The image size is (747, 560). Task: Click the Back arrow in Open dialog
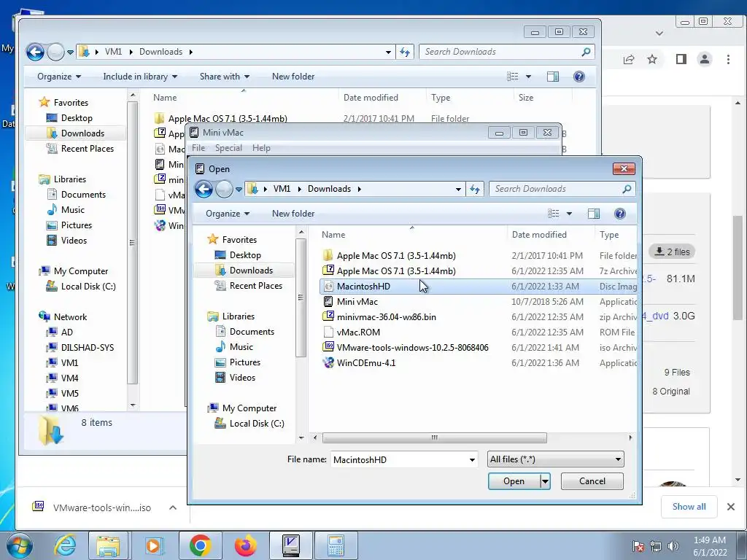click(x=204, y=189)
